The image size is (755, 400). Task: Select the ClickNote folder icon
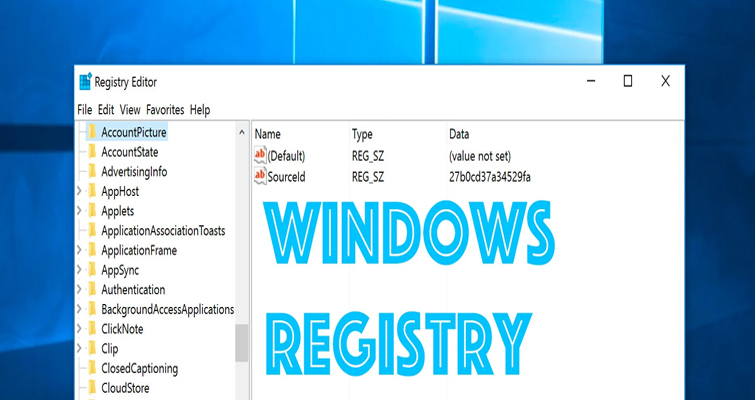pos(92,329)
